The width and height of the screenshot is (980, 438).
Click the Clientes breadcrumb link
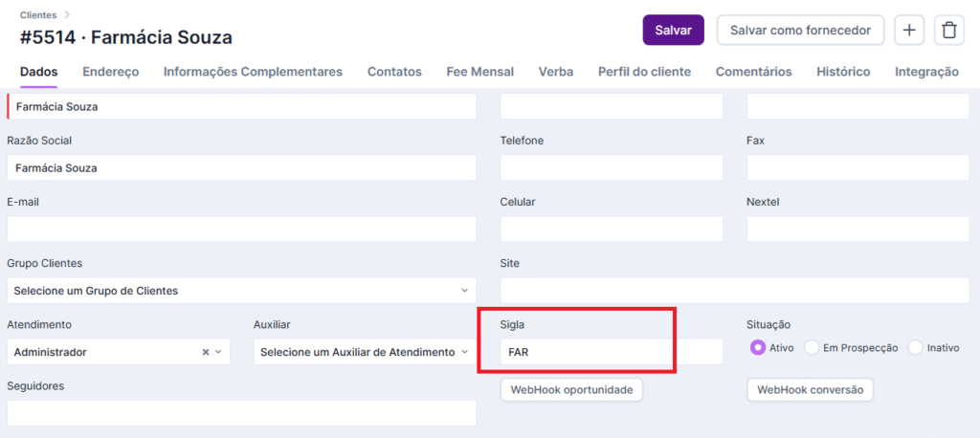pos(37,15)
